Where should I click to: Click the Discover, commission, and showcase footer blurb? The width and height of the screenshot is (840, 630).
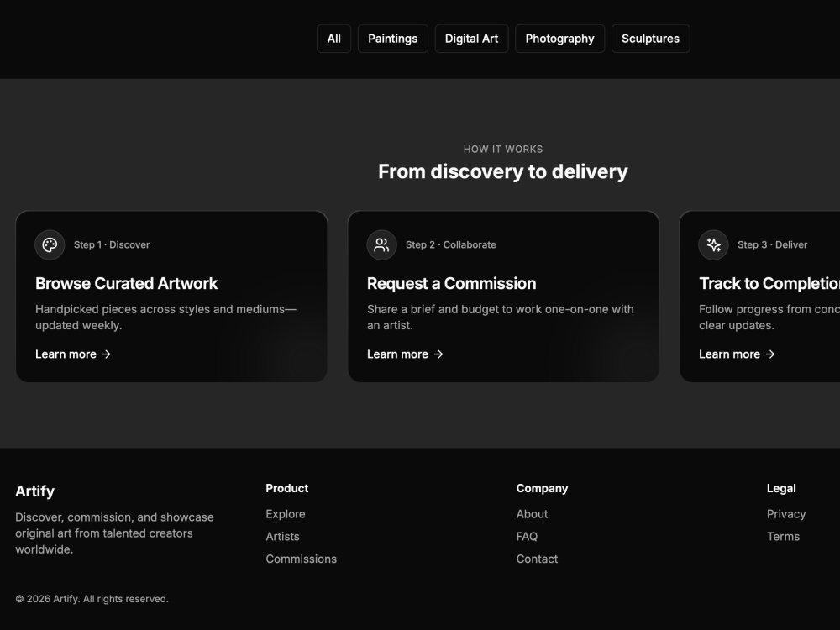pyautogui.click(x=114, y=533)
